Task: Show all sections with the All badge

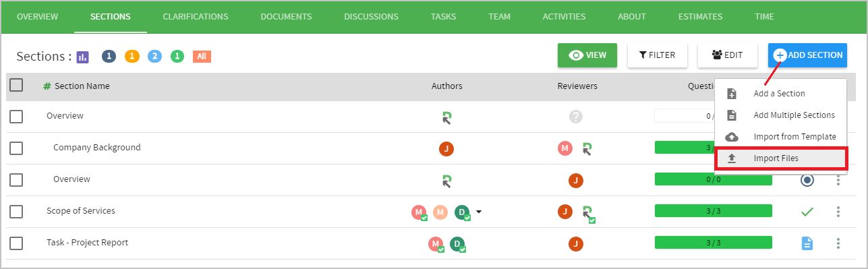Action: coord(202,57)
